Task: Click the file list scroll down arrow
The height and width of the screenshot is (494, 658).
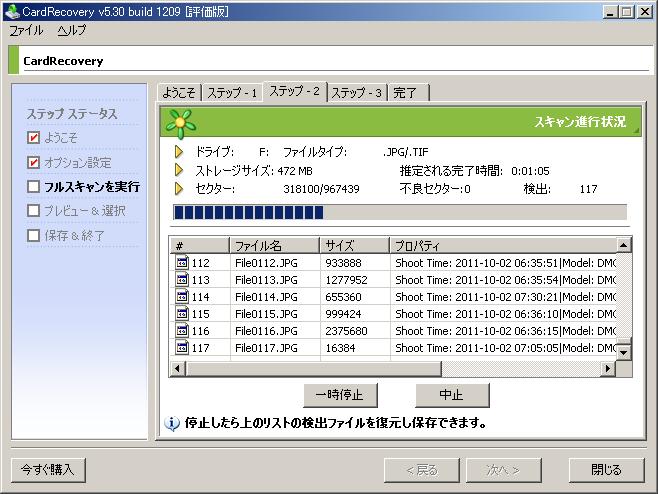Action: [624, 353]
